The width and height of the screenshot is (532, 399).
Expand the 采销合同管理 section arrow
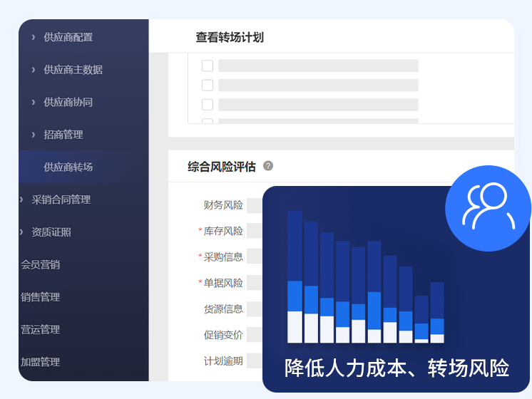click(22, 199)
